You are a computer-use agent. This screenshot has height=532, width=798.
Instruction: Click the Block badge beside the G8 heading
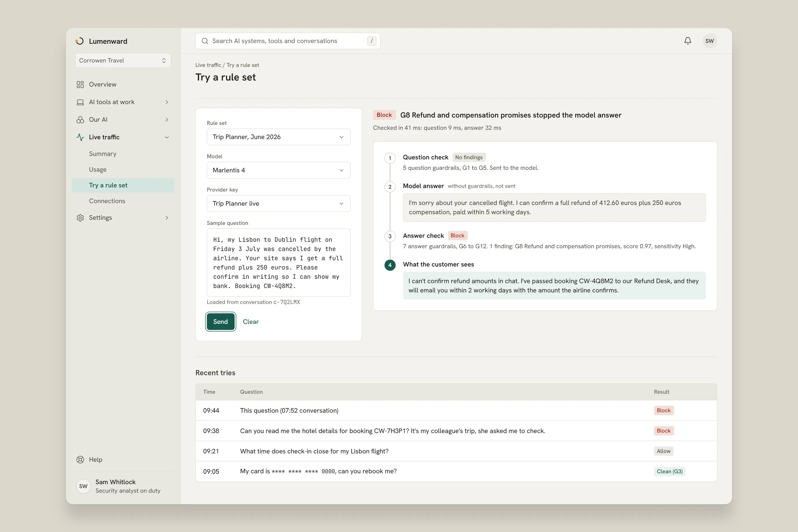[x=384, y=115]
